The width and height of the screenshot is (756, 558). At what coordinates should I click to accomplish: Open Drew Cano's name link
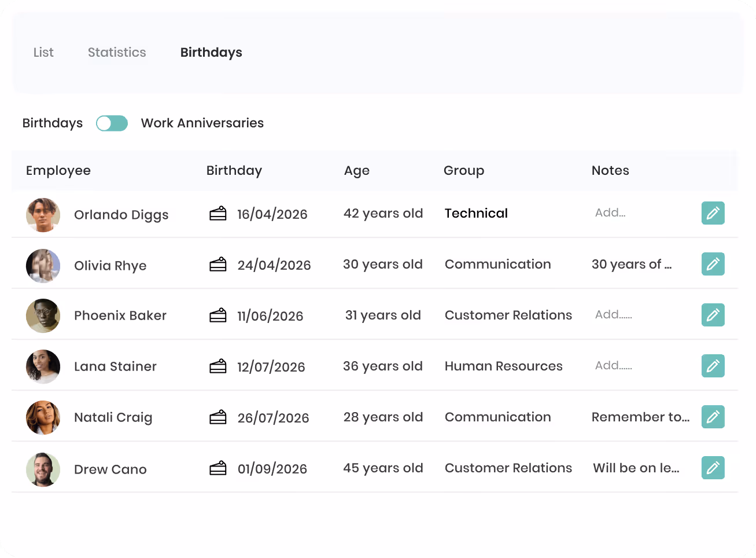(x=110, y=469)
